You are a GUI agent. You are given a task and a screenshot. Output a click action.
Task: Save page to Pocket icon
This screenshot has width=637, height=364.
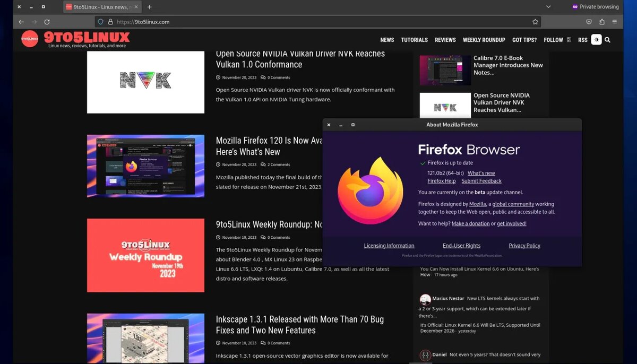(x=589, y=22)
